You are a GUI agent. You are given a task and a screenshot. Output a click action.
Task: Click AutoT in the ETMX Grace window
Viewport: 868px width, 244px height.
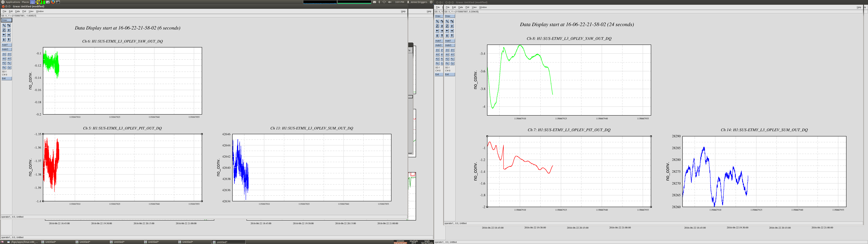(x=6, y=45)
